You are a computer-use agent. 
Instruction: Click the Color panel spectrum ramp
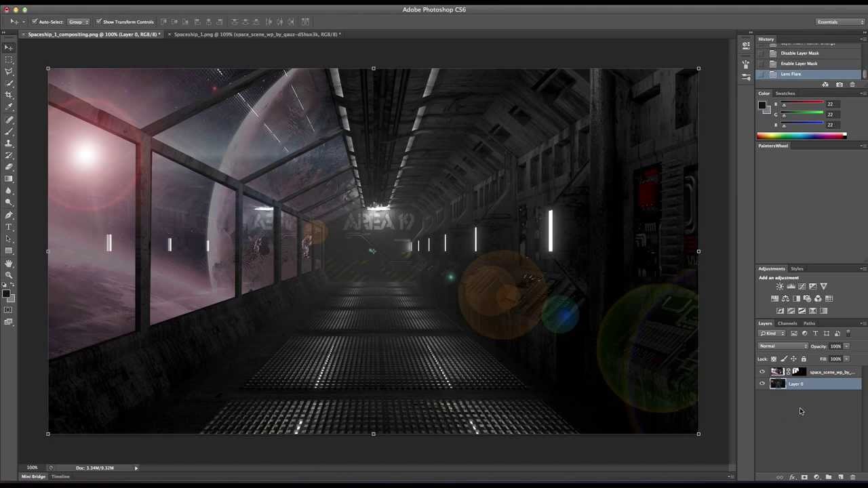802,136
